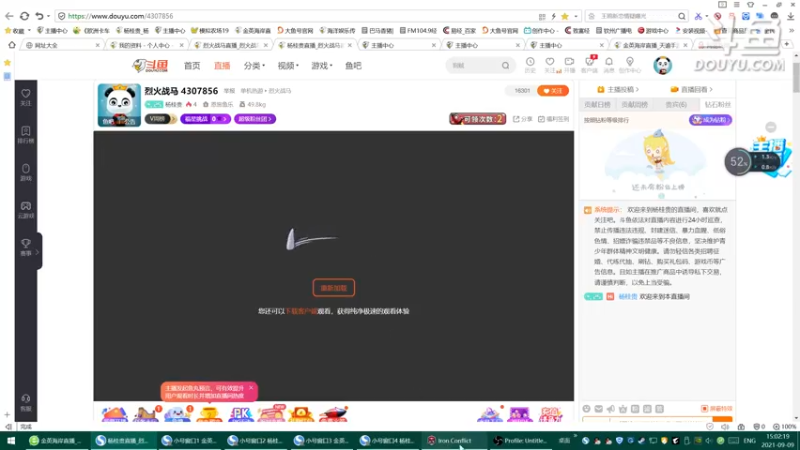Open the 创作中心 icon

pyautogui.click(x=630, y=65)
